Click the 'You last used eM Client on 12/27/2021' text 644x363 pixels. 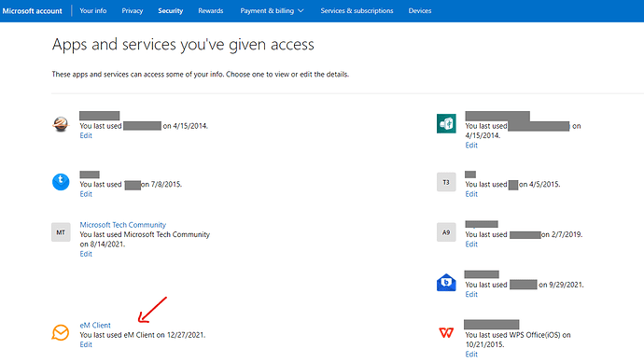[x=143, y=335]
